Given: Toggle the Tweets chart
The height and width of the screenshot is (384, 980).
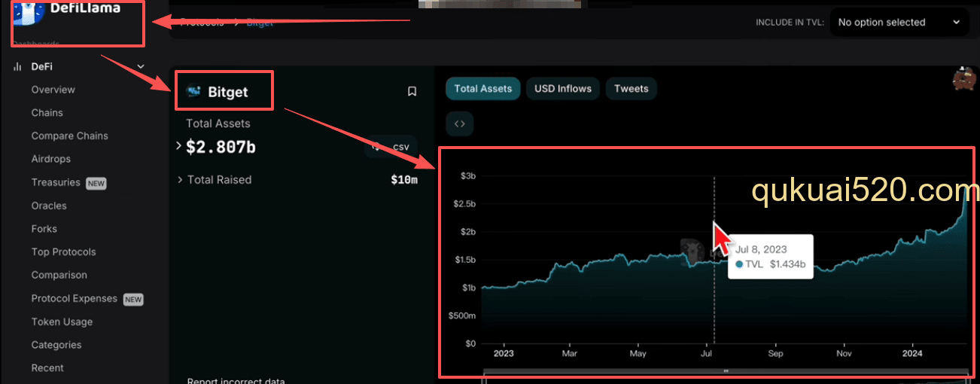Looking at the screenshot, I should [631, 89].
